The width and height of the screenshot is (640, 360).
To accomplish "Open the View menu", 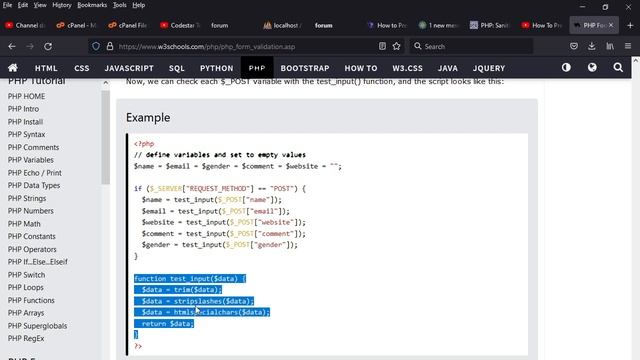I will point(40,5).
